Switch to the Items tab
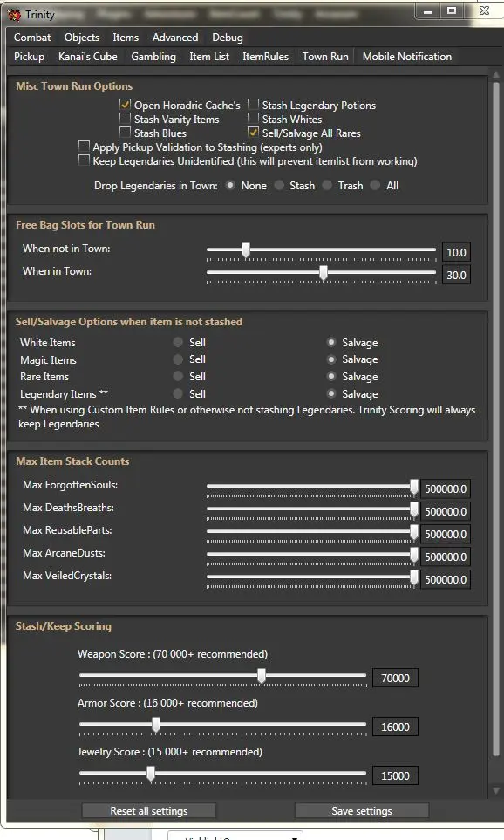The width and height of the screenshot is (504, 840). pos(126,38)
